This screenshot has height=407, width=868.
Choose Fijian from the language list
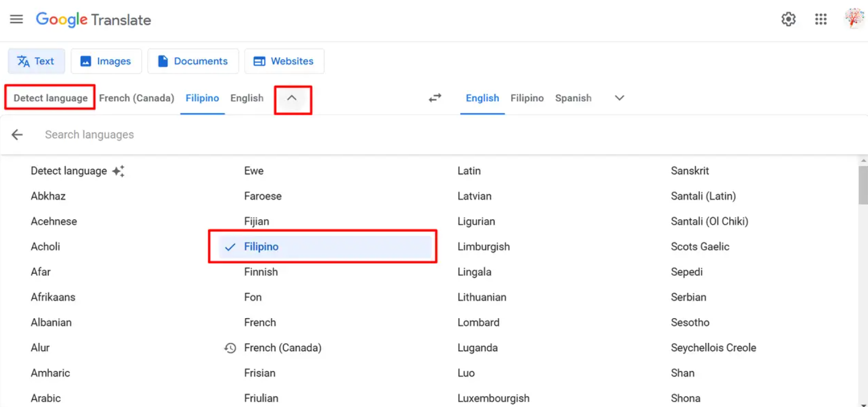(256, 222)
